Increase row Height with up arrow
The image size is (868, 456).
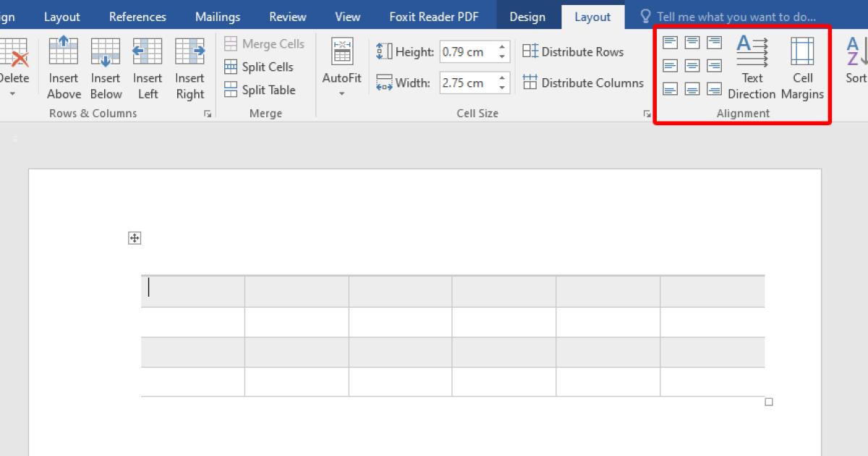pyautogui.click(x=502, y=47)
